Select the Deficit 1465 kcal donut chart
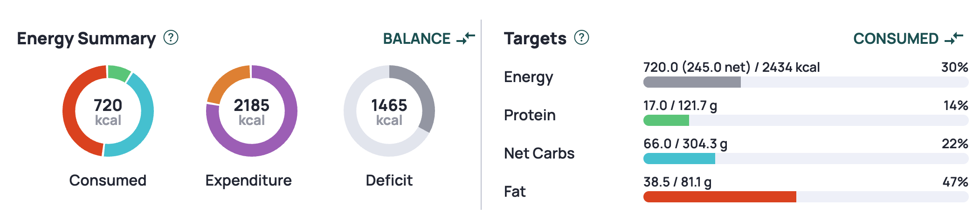 389,111
